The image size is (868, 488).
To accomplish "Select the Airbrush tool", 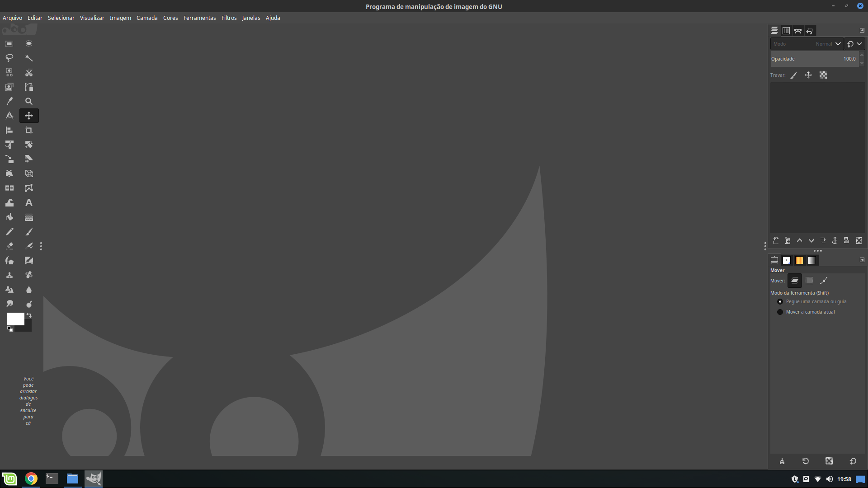I will pyautogui.click(x=29, y=246).
